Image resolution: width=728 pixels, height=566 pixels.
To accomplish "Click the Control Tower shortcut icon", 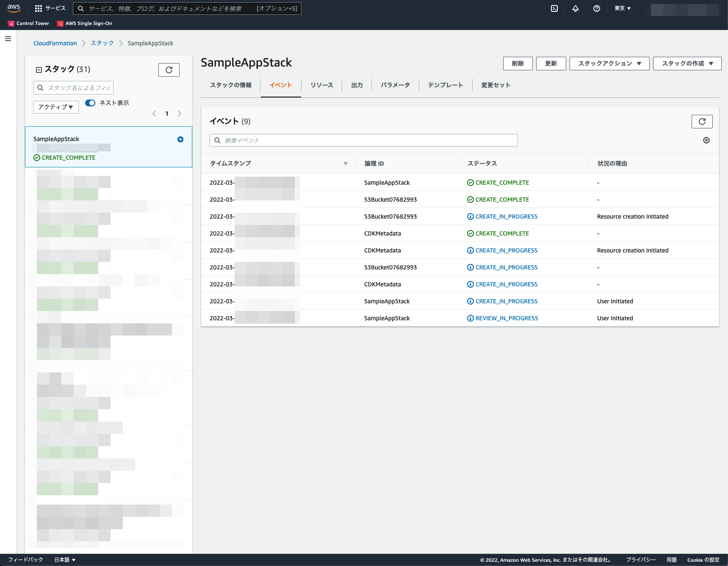I will (11, 24).
